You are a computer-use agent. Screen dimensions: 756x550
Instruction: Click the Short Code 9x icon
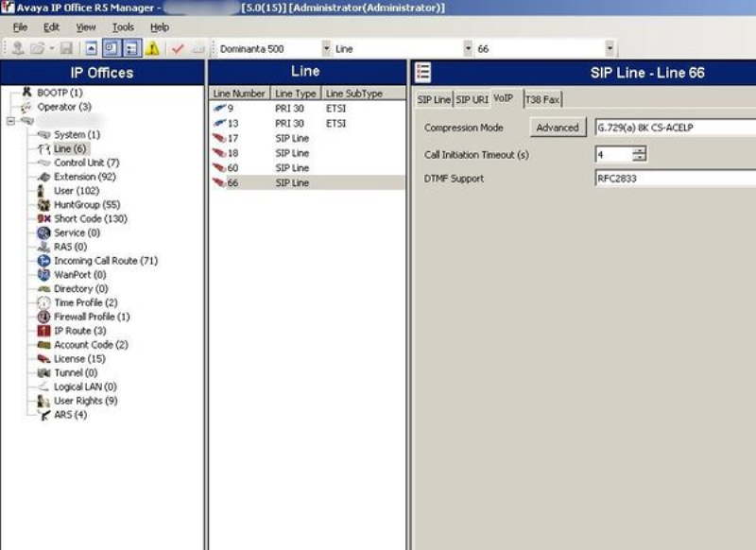(43, 219)
